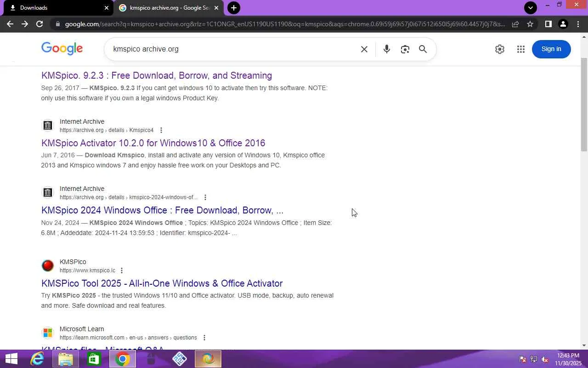
Task: Click into the Google search field
Action: click(x=234, y=49)
